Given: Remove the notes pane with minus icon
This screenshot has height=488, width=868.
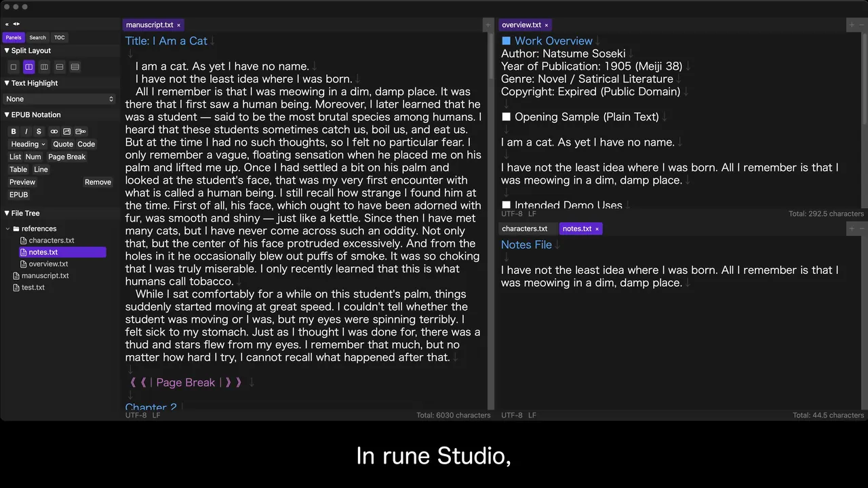Looking at the screenshot, I should tap(862, 229).
